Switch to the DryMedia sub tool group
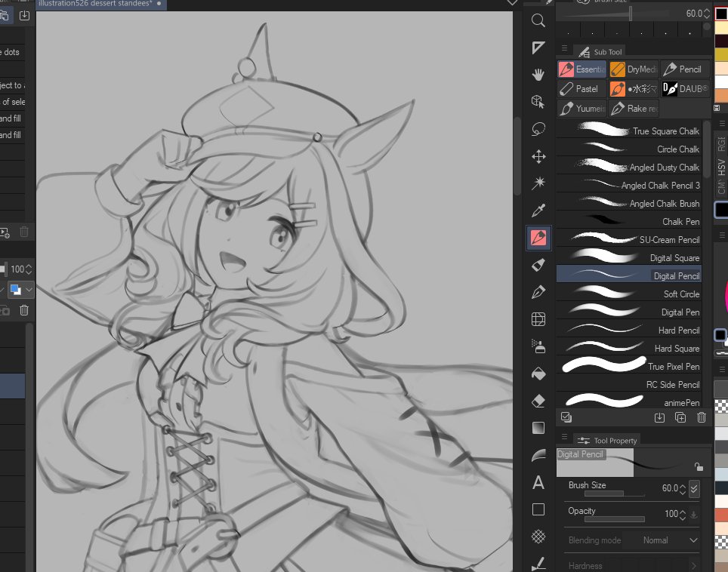This screenshot has height=572, width=728. click(x=634, y=69)
